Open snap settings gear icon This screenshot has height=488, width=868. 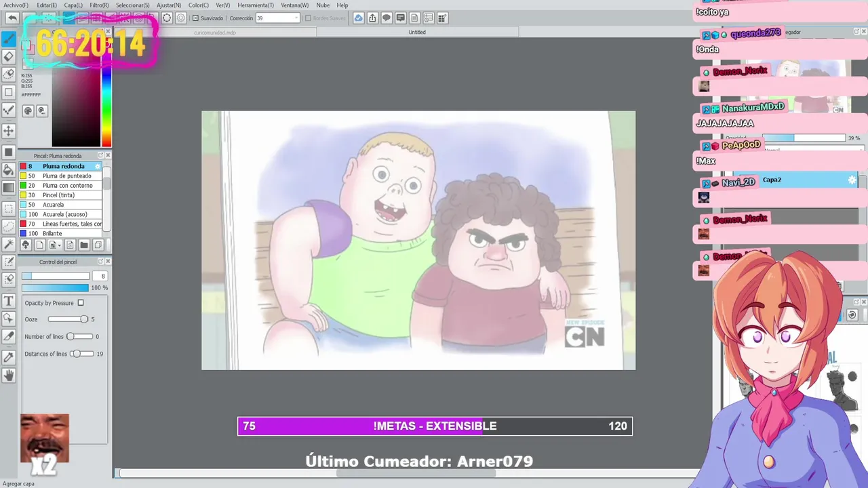181,18
